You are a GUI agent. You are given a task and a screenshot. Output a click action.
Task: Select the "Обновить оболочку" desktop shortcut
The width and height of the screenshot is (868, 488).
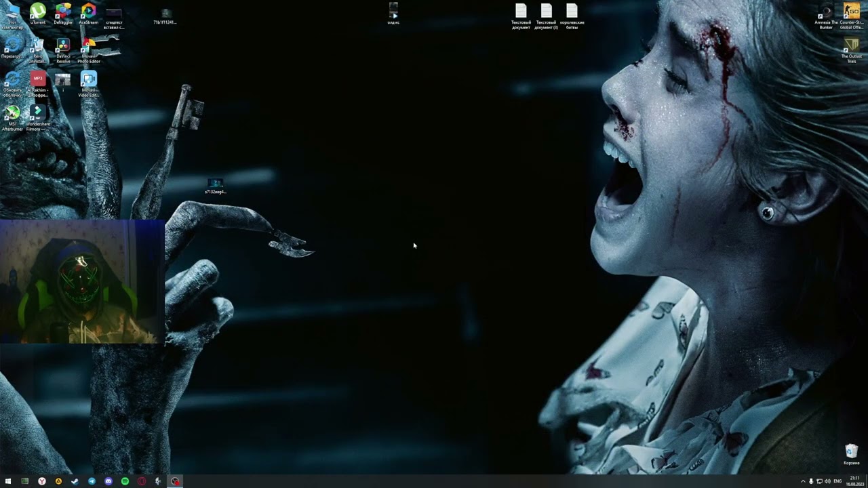pyautogui.click(x=12, y=85)
